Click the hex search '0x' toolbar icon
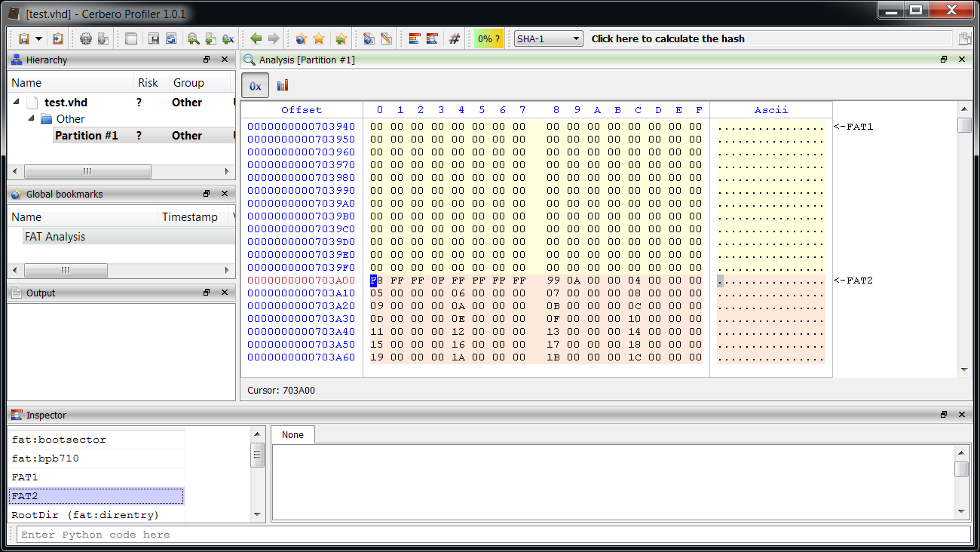 pos(228,38)
